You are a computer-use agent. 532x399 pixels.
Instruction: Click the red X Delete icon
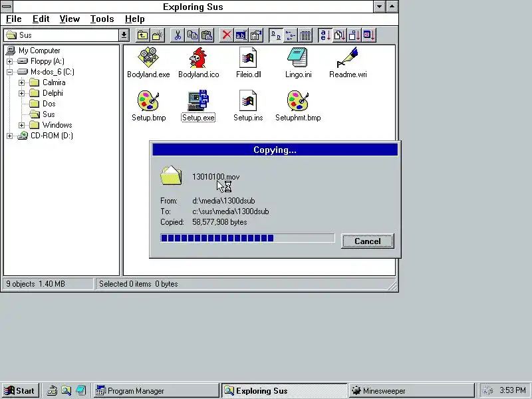tap(227, 35)
